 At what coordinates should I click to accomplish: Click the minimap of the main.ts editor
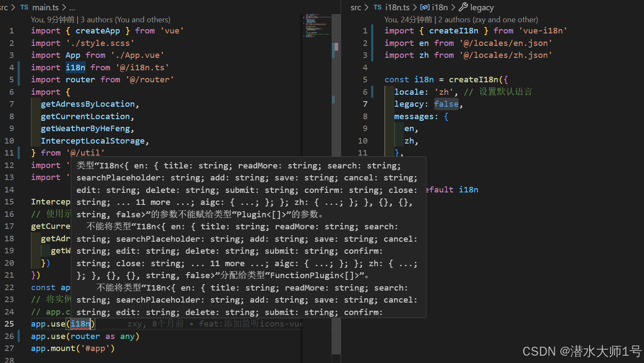[x=317, y=26]
